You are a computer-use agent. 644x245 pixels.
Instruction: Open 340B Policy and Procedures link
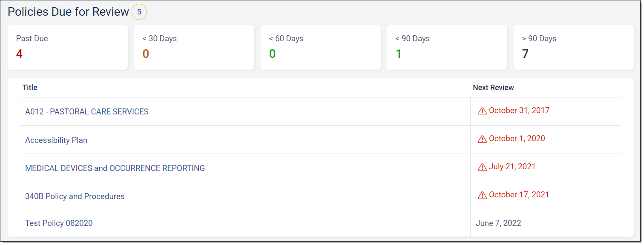(75, 196)
